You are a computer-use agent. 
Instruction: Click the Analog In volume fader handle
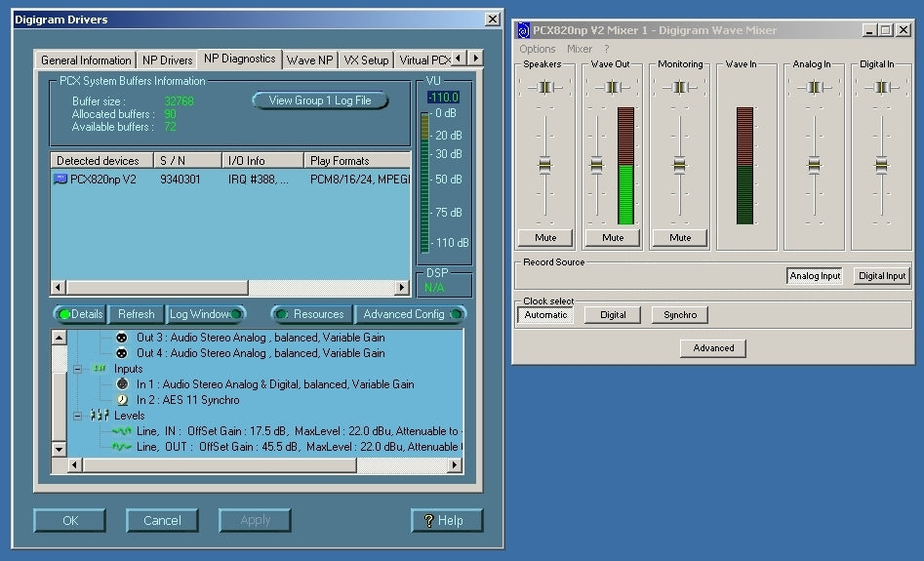[x=814, y=165]
